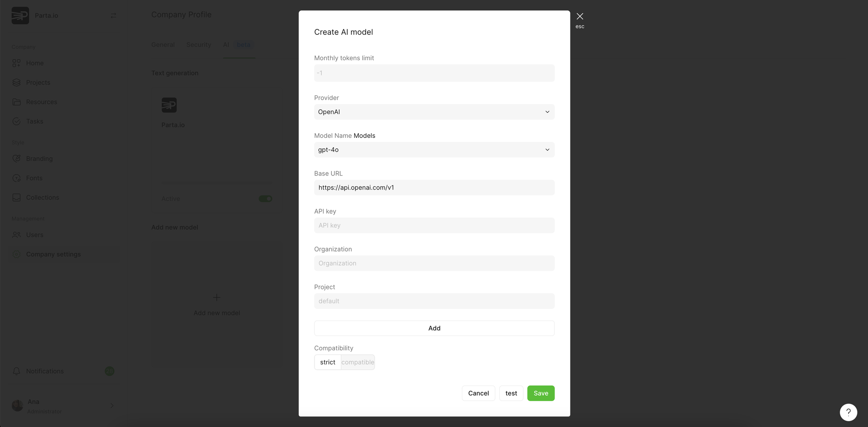Open the help question mark button
The width and height of the screenshot is (868, 427).
coord(849,412)
